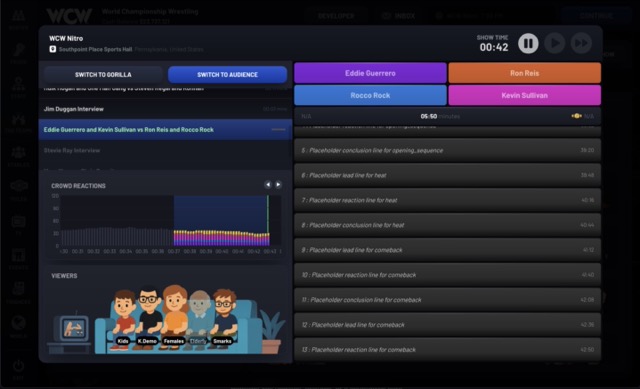Click the fast-forward button
The width and height of the screenshot is (640, 389).
(581, 43)
